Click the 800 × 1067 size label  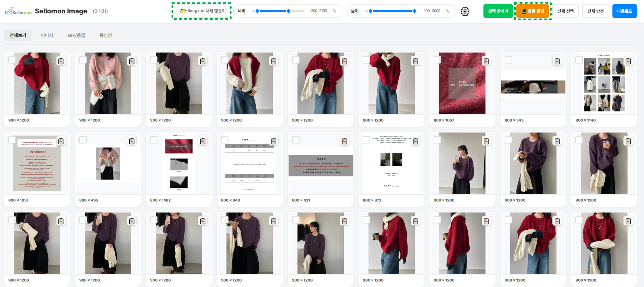point(444,120)
